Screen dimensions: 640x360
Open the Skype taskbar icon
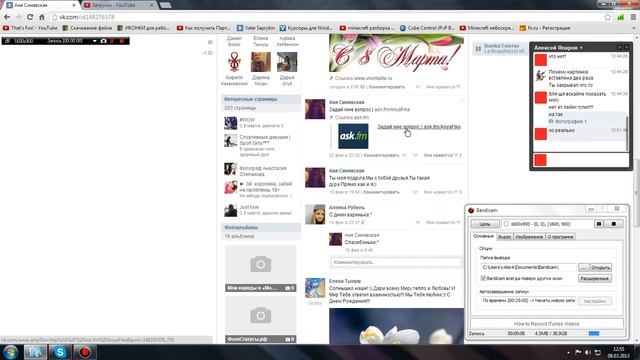[x=60, y=352]
